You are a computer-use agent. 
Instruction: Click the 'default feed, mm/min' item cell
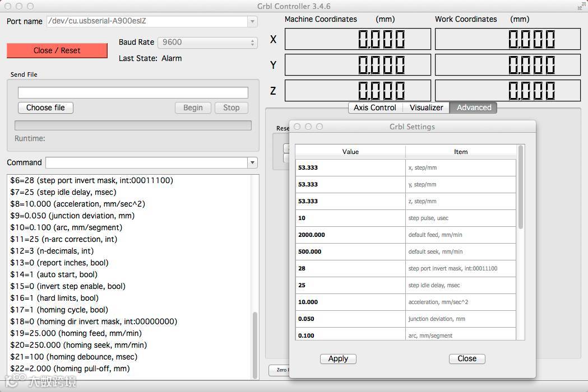461,235
